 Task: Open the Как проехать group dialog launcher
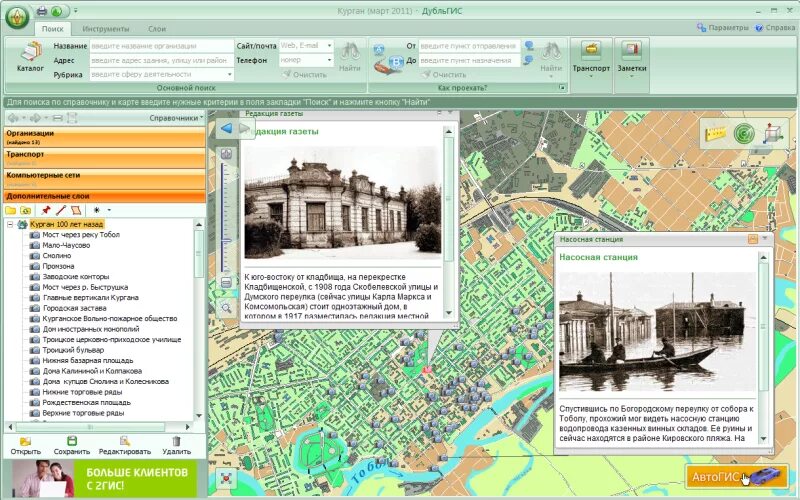(562, 88)
